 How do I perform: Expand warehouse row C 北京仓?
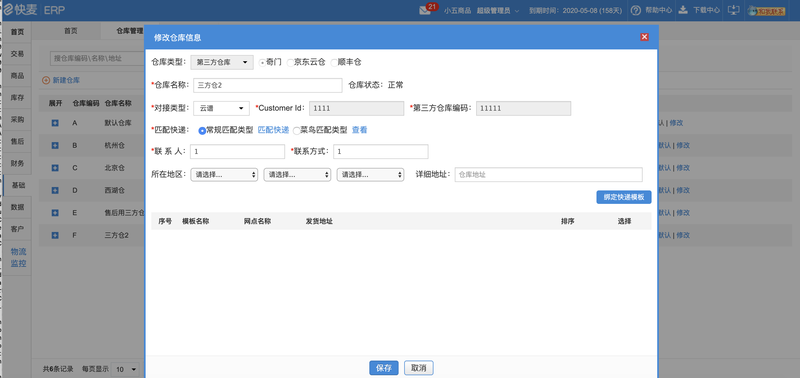point(55,168)
